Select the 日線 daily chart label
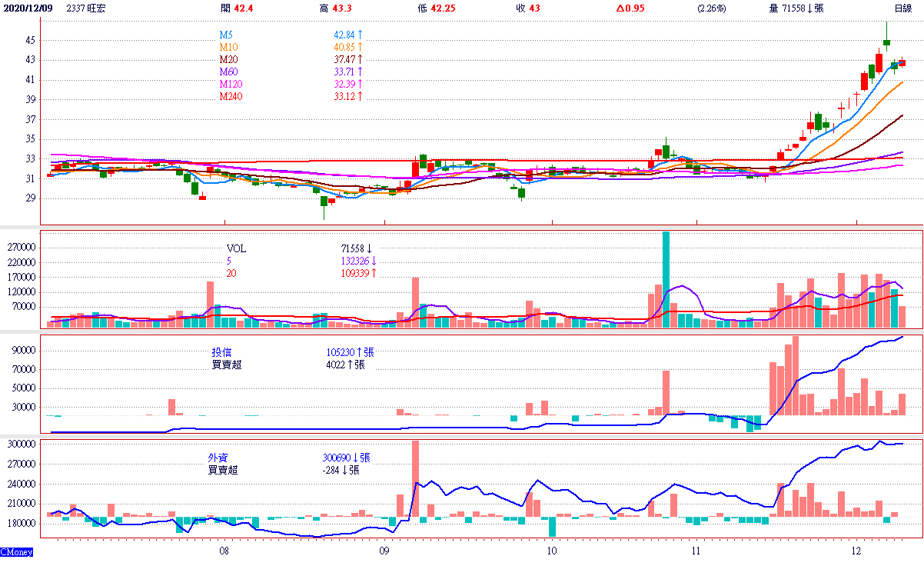Screen dimensions: 924x566 pos(902,8)
